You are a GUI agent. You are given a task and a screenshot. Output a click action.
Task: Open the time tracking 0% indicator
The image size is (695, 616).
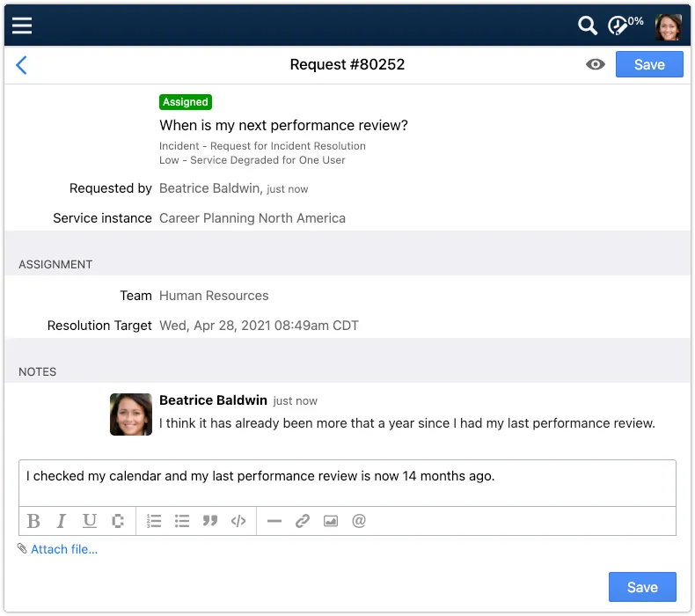coord(625,25)
